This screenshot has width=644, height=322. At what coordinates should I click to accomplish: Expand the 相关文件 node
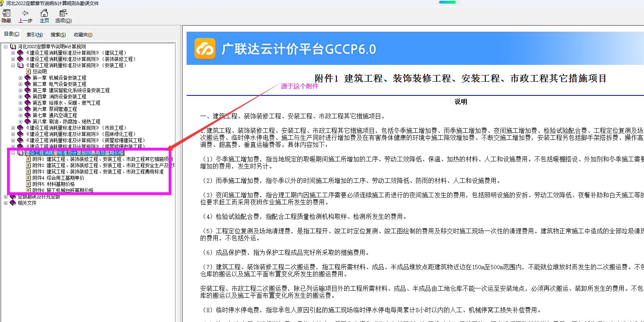click(x=5, y=203)
